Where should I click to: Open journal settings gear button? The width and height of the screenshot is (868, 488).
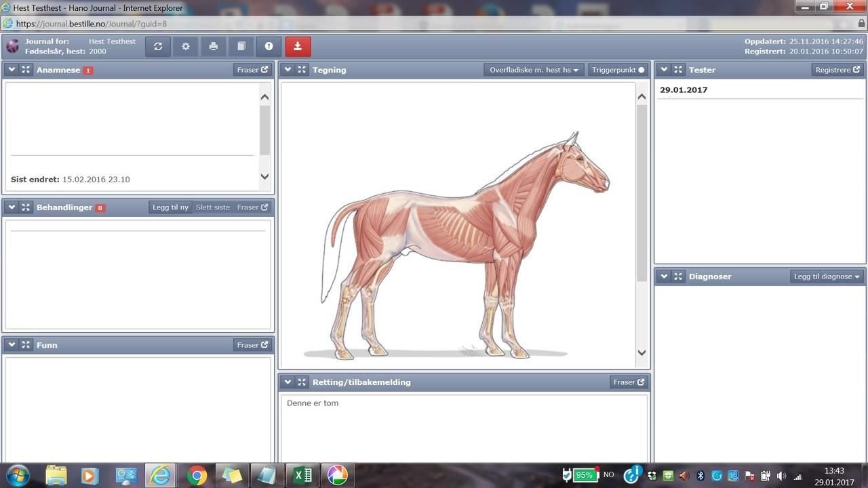[186, 46]
